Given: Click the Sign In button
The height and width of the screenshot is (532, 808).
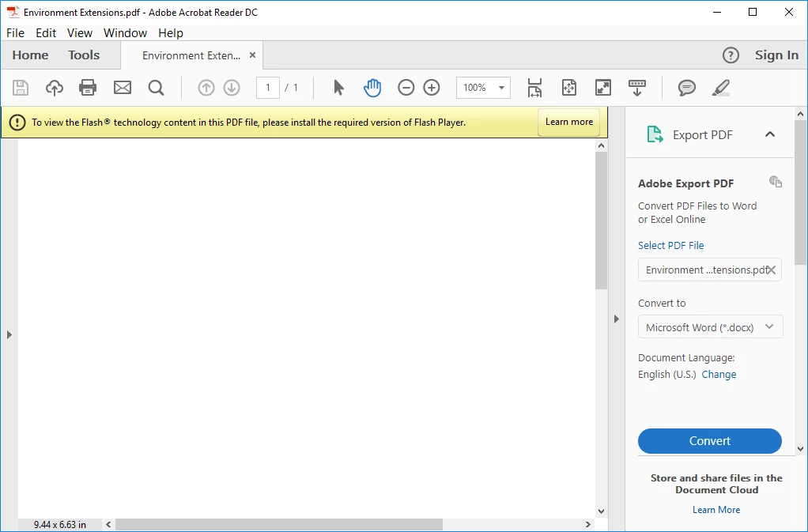Looking at the screenshot, I should (776, 55).
